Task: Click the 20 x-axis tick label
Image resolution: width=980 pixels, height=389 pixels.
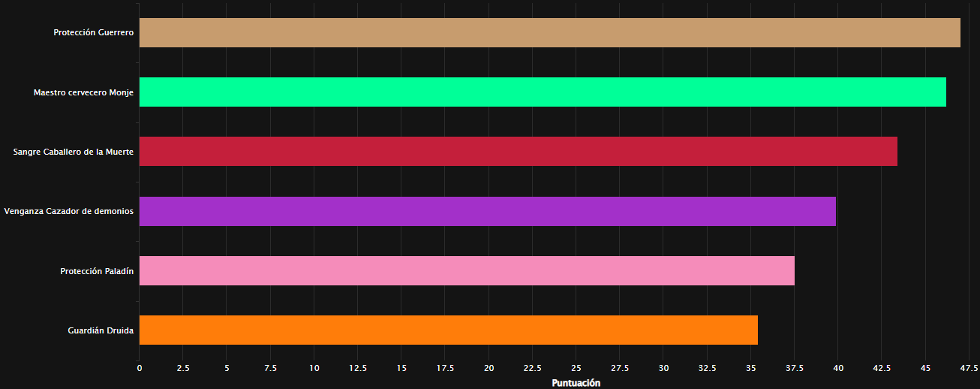Action: 488,368
